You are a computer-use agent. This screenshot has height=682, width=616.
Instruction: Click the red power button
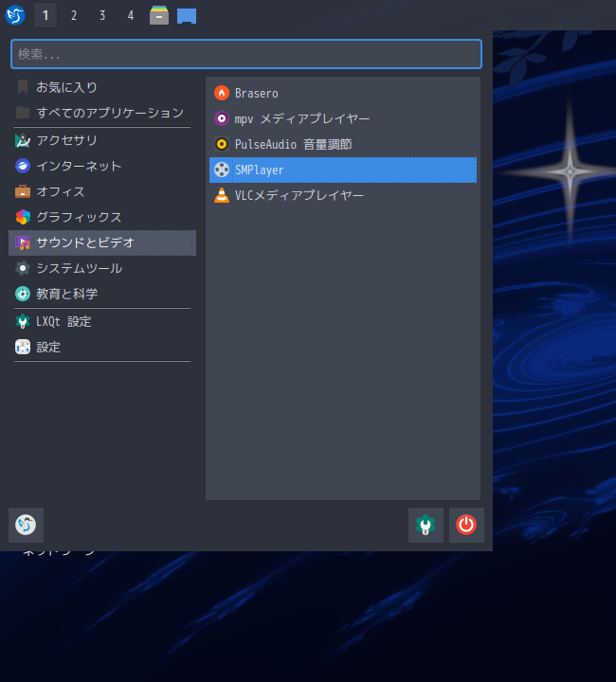click(466, 525)
